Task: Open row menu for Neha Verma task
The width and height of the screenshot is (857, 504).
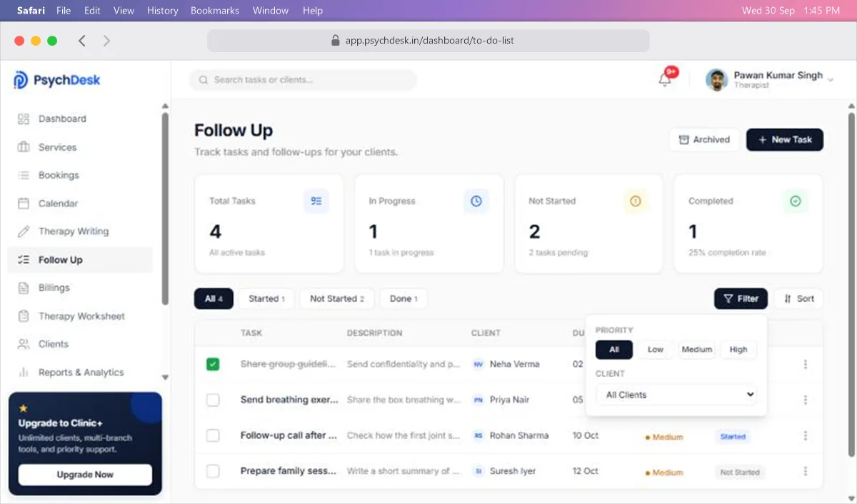Action: (x=806, y=364)
